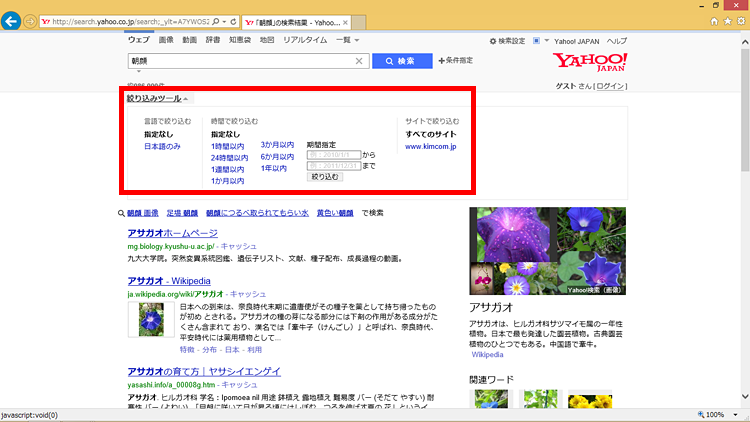Clear the search box with X icon

pyautogui.click(x=359, y=61)
